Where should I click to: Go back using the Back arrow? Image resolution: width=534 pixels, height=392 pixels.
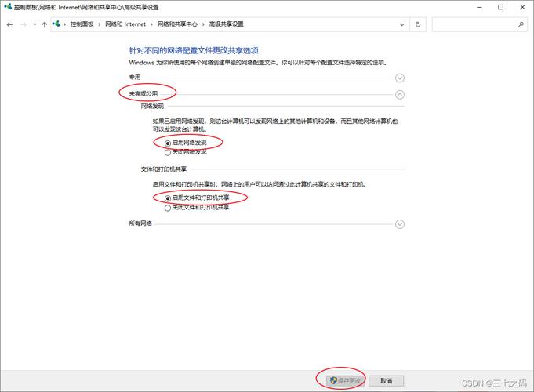coord(9,24)
